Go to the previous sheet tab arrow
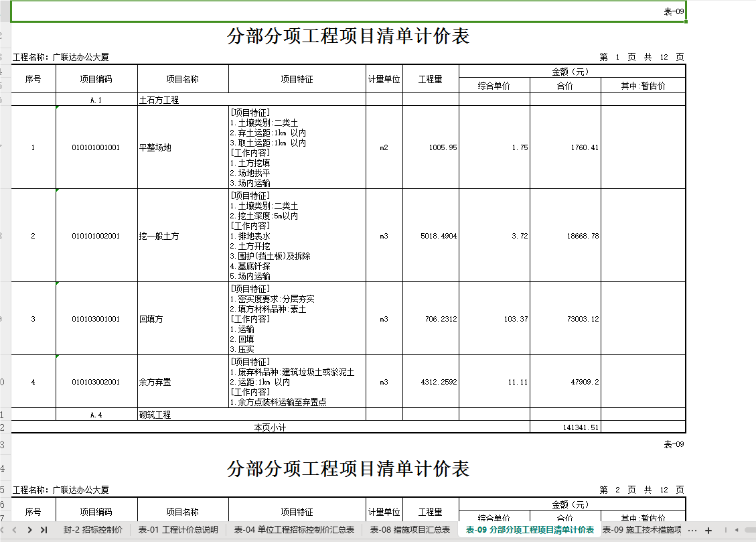The width and height of the screenshot is (756, 542). [15, 530]
